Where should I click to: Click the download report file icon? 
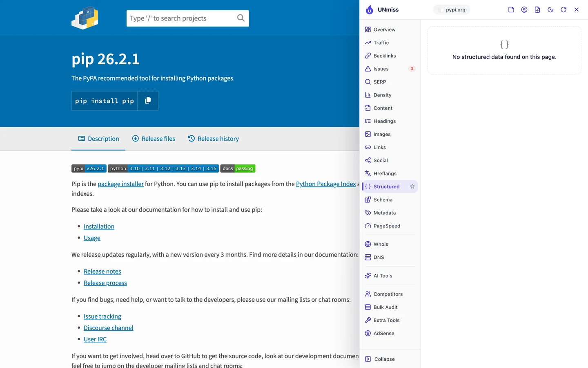pos(537,10)
